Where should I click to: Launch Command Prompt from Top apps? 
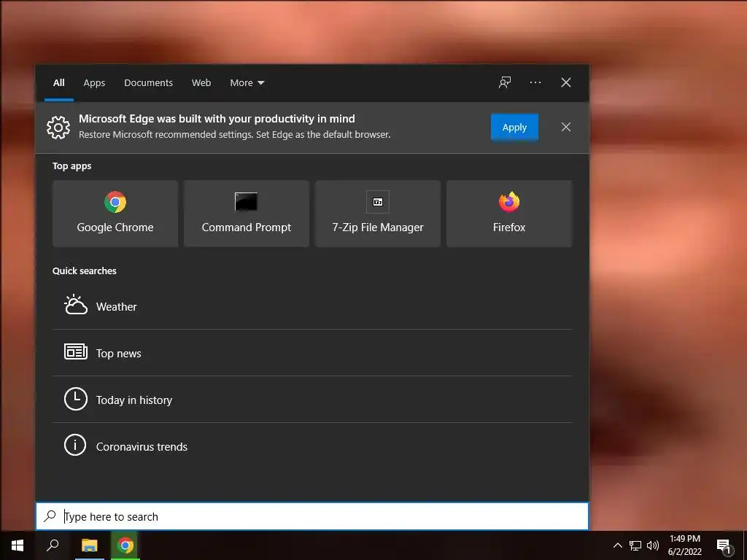(x=247, y=214)
